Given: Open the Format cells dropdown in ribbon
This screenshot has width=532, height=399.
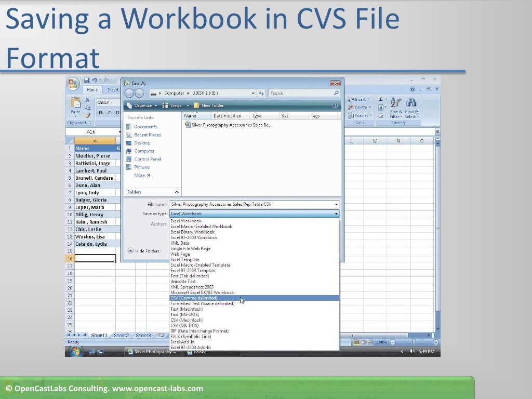Looking at the screenshot, I should [360, 115].
